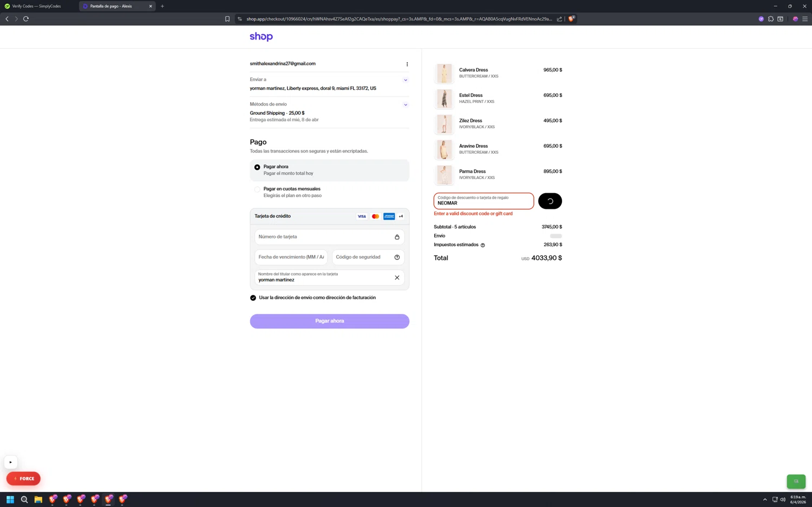Clear the cardholder name with the X

click(397, 278)
